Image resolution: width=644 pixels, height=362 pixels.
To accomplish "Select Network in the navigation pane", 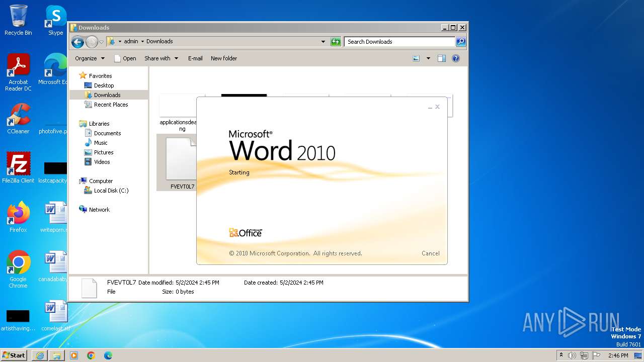I will [x=99, y=210].
